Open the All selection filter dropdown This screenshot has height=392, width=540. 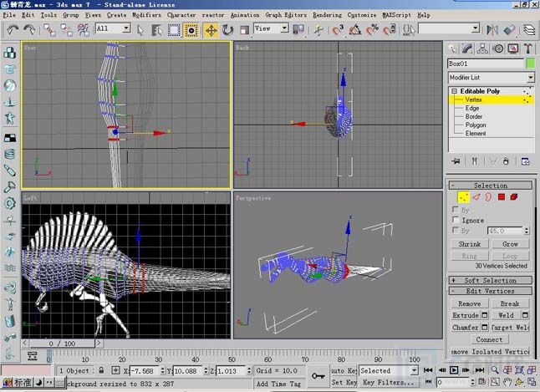[x=126, y=28]
